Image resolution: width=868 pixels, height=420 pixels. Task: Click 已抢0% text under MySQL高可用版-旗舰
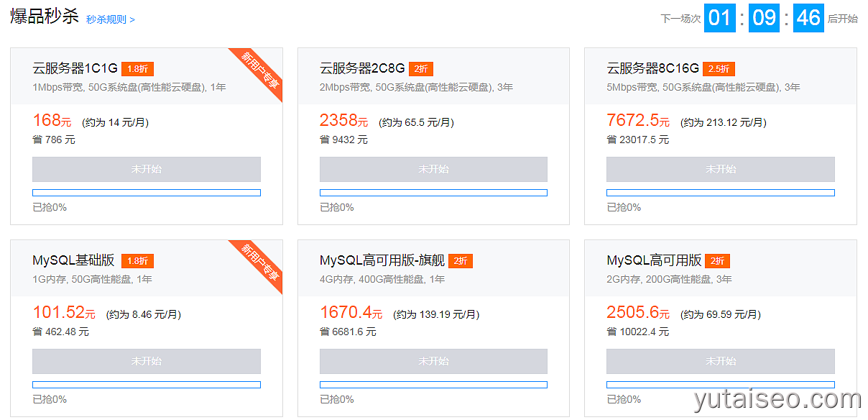(x=337, y=399)
